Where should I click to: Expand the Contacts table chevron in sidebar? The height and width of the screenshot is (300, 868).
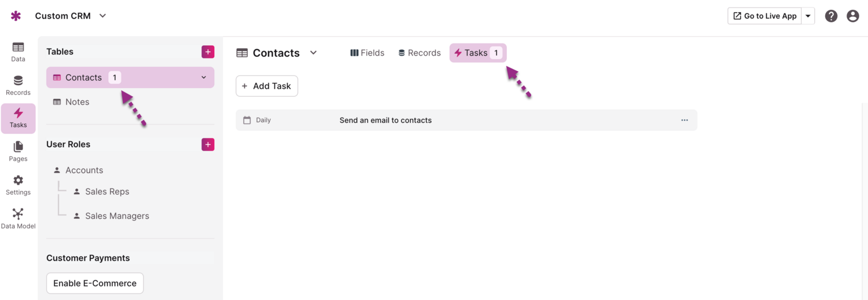tap(204, 78)
